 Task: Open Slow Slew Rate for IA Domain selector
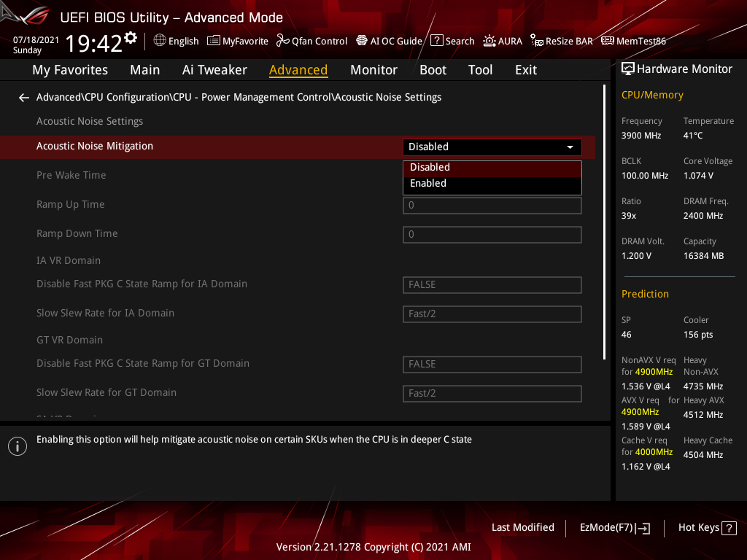coord(492,314)
